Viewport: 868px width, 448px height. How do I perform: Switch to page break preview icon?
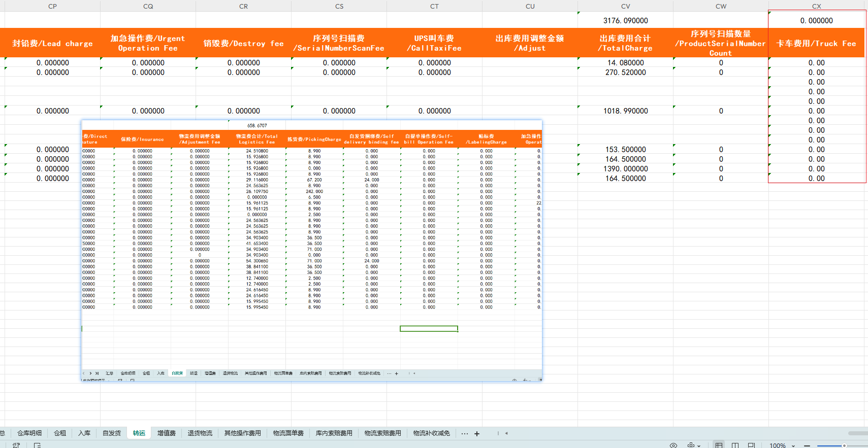751,445
